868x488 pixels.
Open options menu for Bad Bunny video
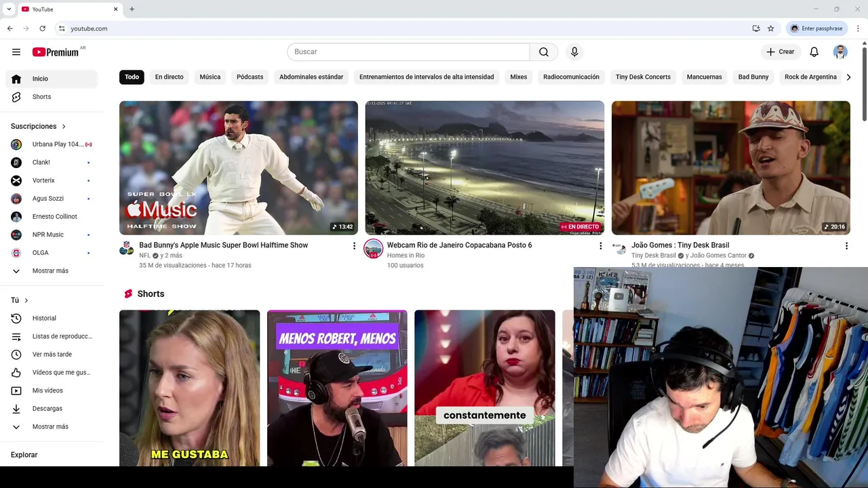[x=354, y=246]
